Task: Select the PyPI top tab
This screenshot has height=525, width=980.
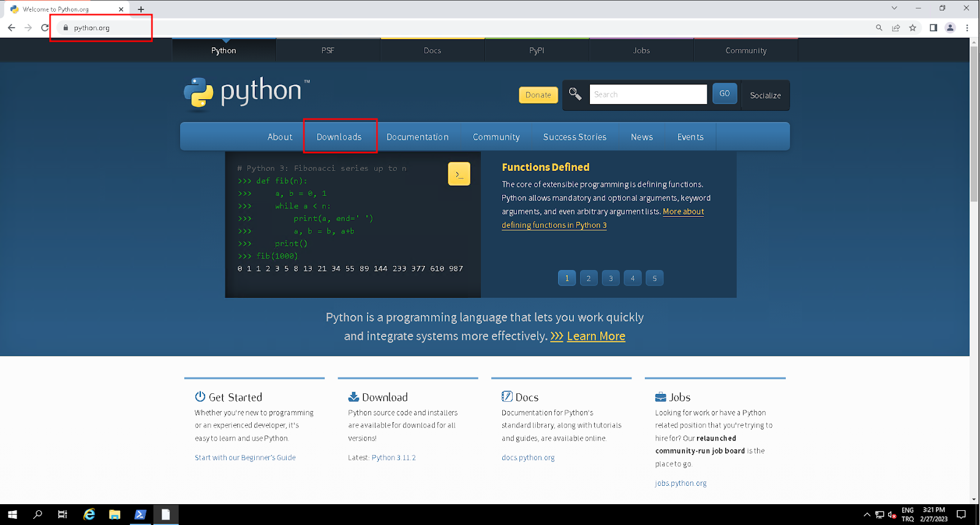Action: [x=537, y=50]
